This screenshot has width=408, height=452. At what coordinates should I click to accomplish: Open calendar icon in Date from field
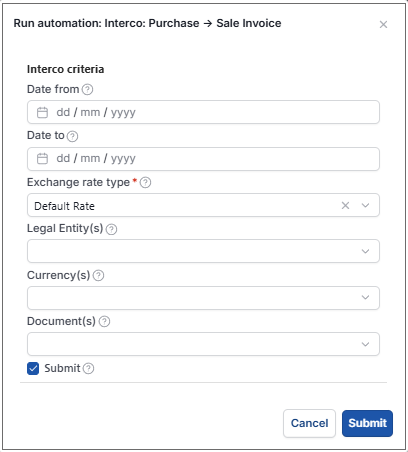coord(42,112)
